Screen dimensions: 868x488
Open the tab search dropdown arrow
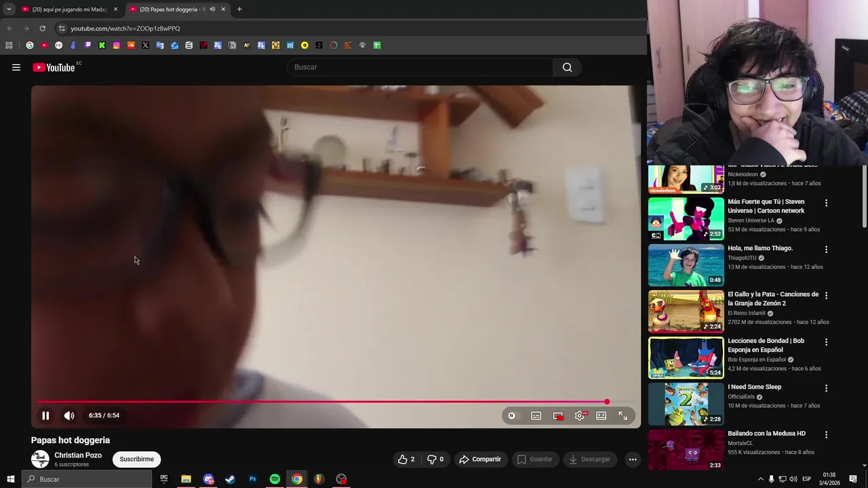9,9
